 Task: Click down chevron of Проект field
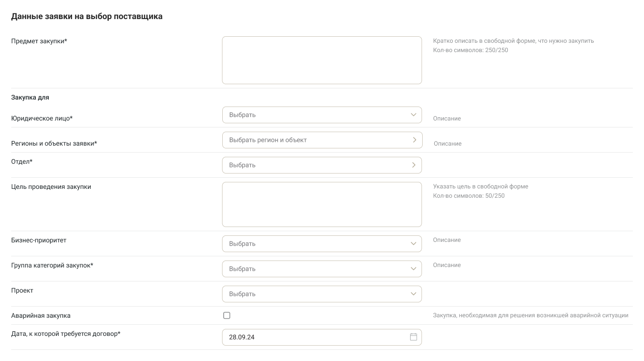[x=413, y=294]
